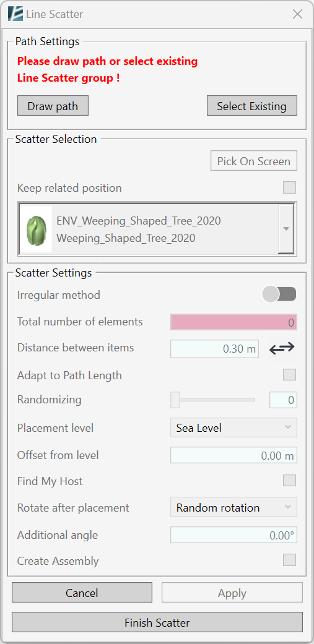Screen dimensions: 314x644
Task: Enable Keep related position checkbox
Action: click(x=290, y=187)
